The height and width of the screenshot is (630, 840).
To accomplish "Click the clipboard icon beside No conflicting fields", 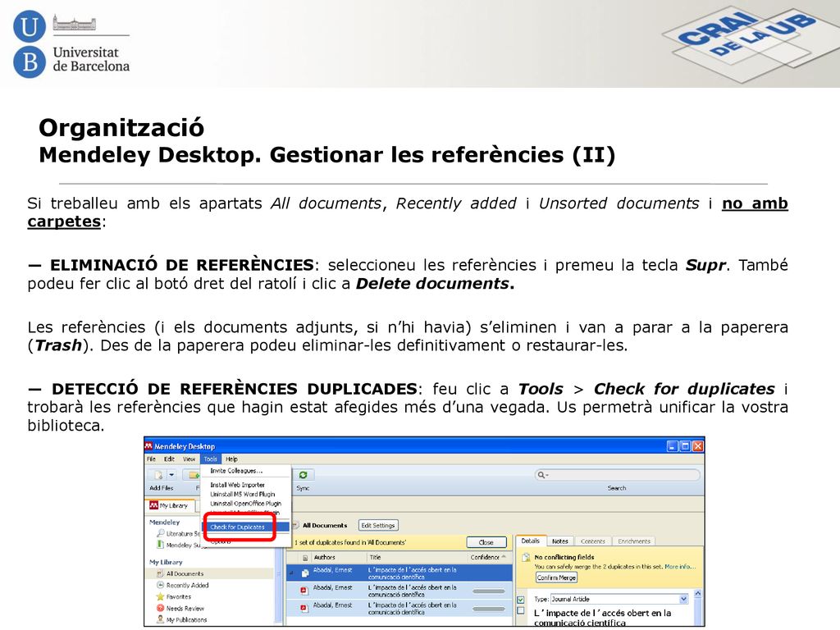I will (527, 558).
